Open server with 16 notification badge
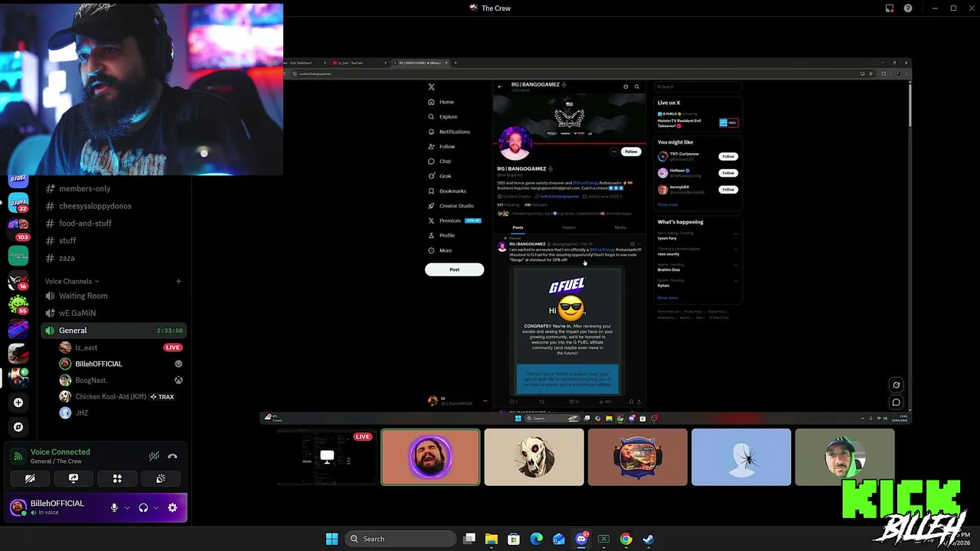980x551 pixels. [x=18, y=279]
